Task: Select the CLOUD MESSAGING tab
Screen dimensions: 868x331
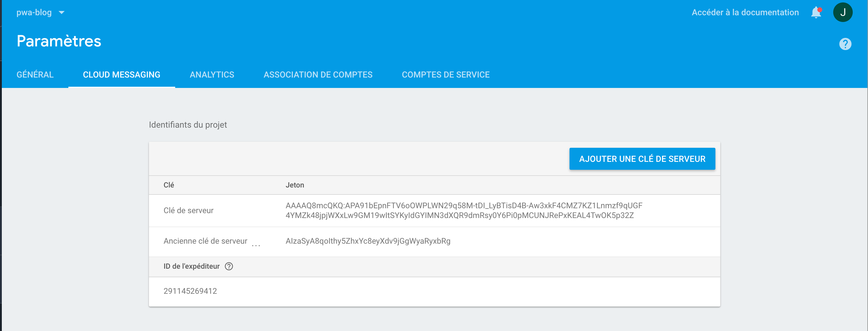Action: [122, 75]
